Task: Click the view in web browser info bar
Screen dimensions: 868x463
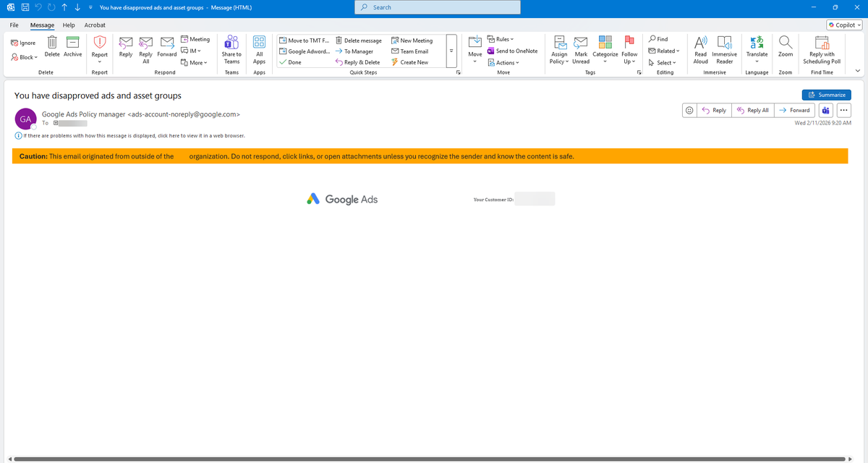Action: [130, 135]
